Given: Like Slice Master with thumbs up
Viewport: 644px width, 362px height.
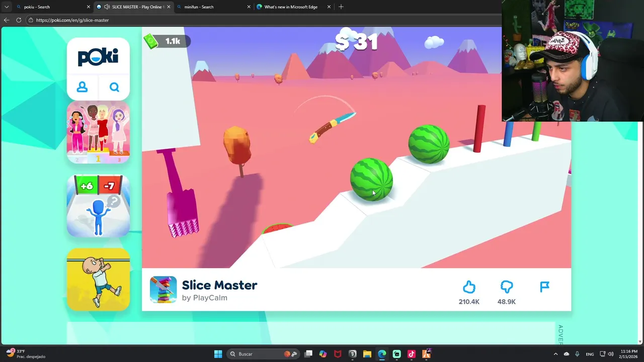Looking at the screenshot, I should pos(469,287).
